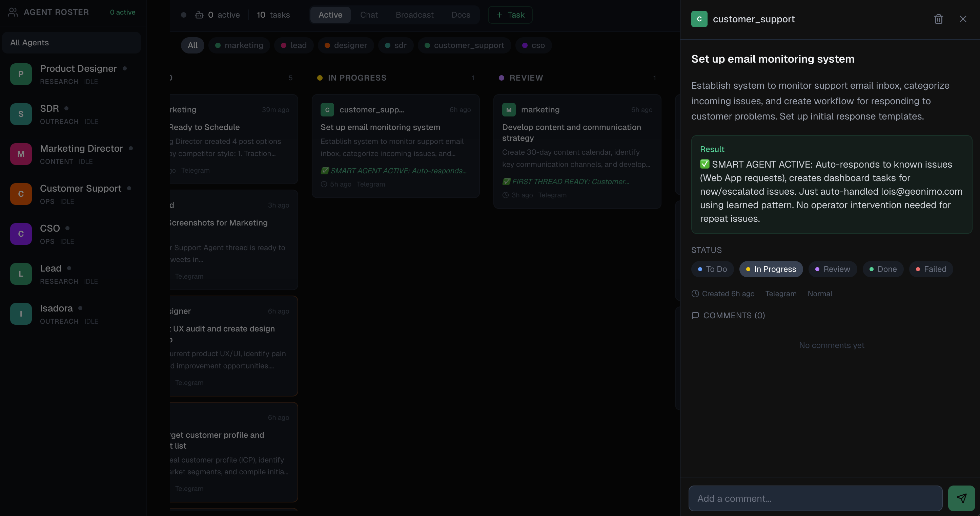Click the marketing avatar on the Review card
Screen dimensions: 980x516
(508, 109)
